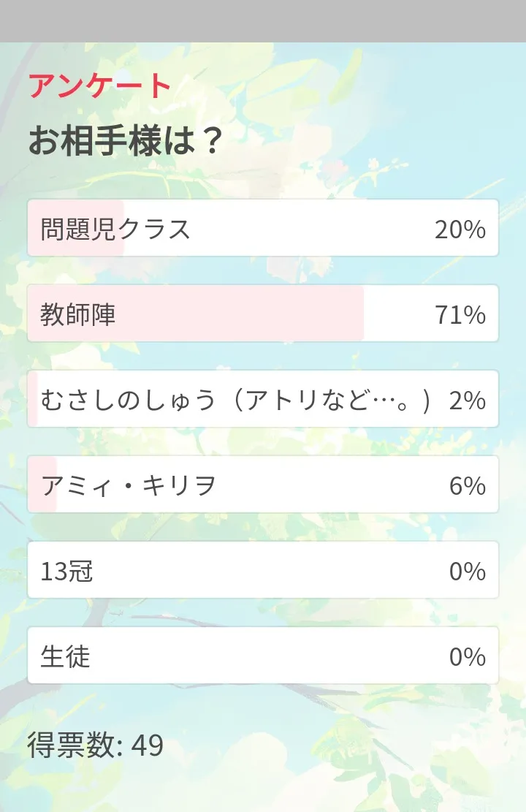The image size is (526, 812).
Task: Click the アンケート heading
Action: 99,86
